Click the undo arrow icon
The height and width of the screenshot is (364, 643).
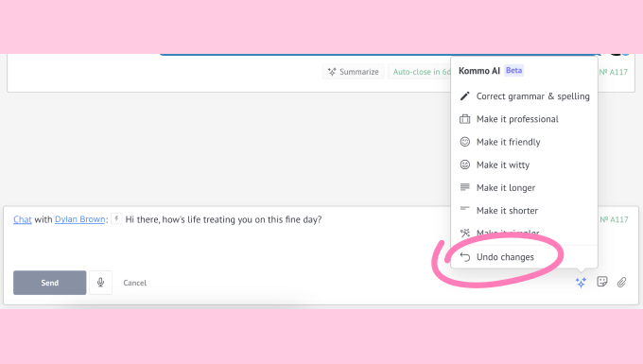pos(464,257)
